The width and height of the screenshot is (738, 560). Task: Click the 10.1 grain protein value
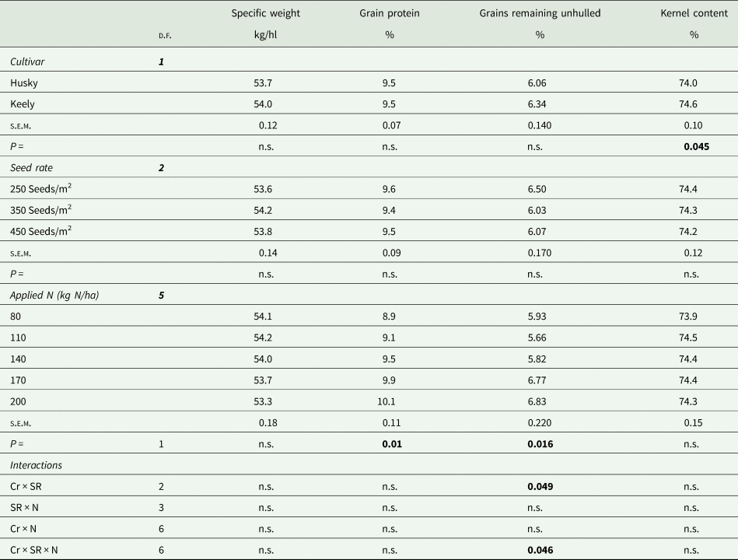point(390,401)
